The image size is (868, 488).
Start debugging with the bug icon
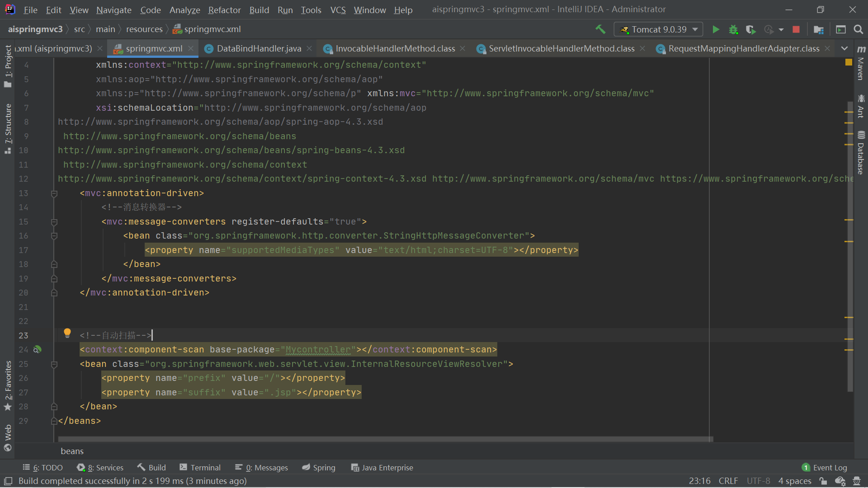coord(733,29)
